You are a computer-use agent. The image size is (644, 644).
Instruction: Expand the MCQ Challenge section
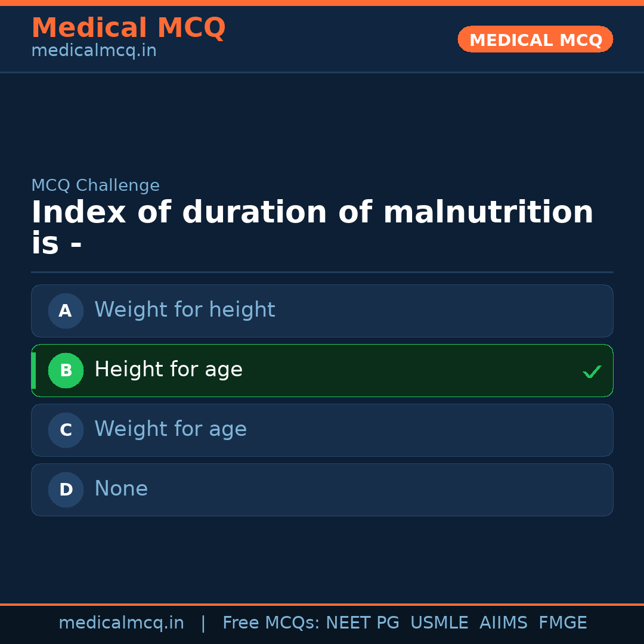coord(95,185)
